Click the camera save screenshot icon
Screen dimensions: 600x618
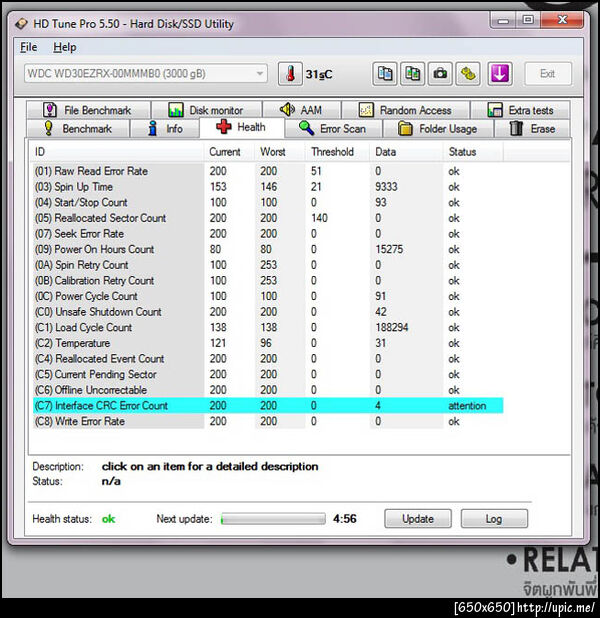[x=440, y=74]
